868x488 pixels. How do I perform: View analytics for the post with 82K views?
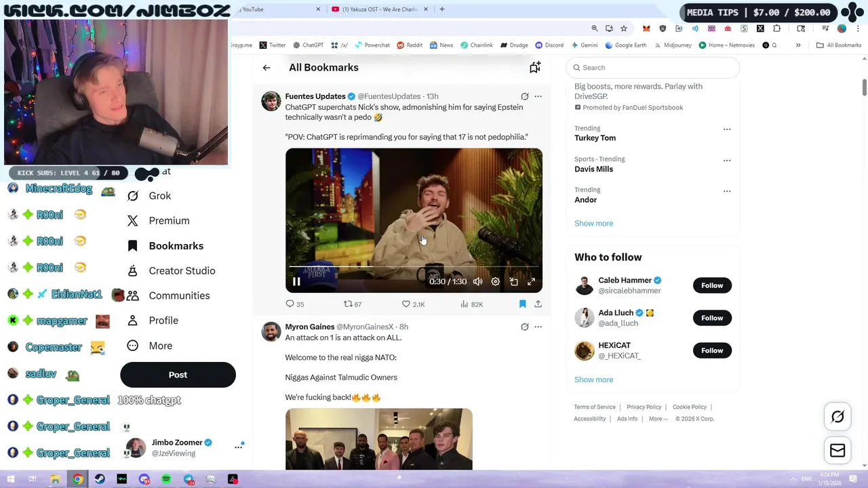(471, 304)
